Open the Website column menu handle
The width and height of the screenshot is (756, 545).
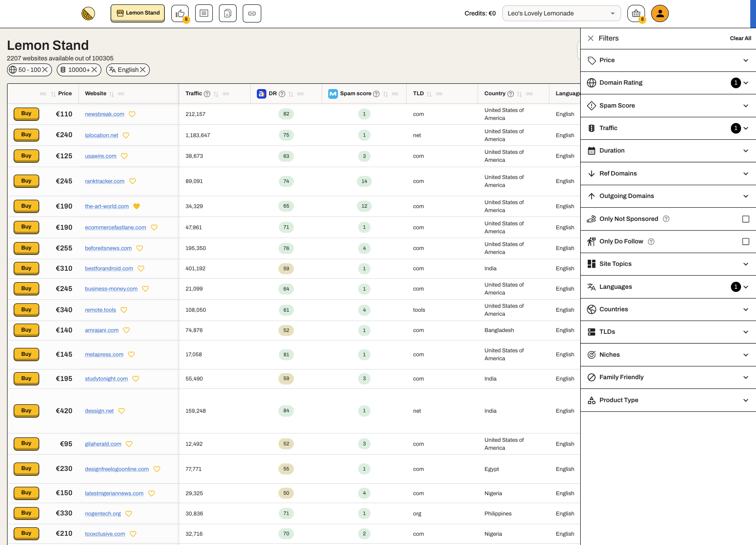click(x=121, y=94)
